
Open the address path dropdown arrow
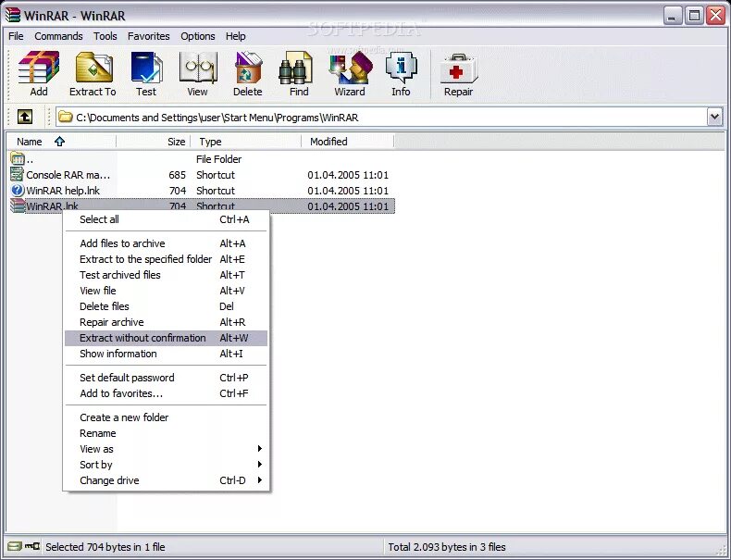(714, 117)
